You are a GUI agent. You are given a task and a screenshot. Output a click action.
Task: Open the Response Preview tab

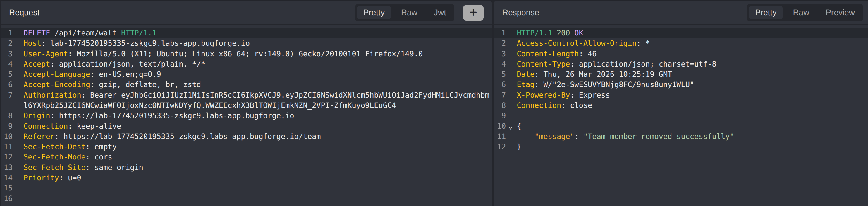tap(840, 13)
